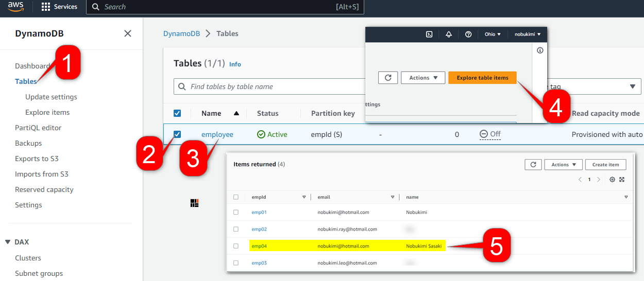Open item emp03

(x=259, y=263)
